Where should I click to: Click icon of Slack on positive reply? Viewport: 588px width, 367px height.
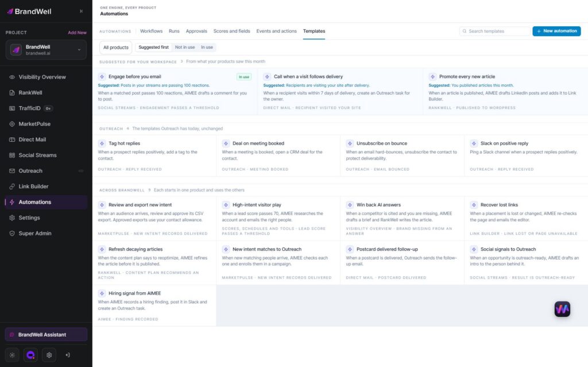tap(474, 144)
